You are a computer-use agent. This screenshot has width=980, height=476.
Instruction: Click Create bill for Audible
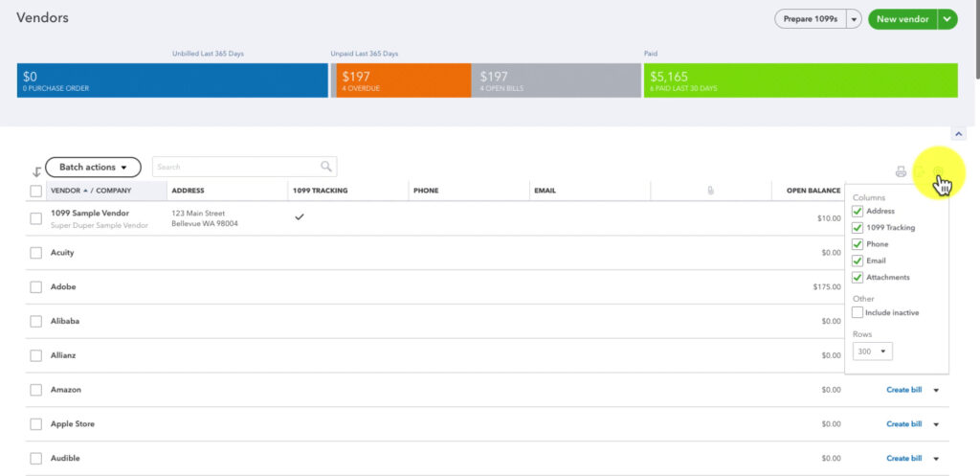click(903, 459)
